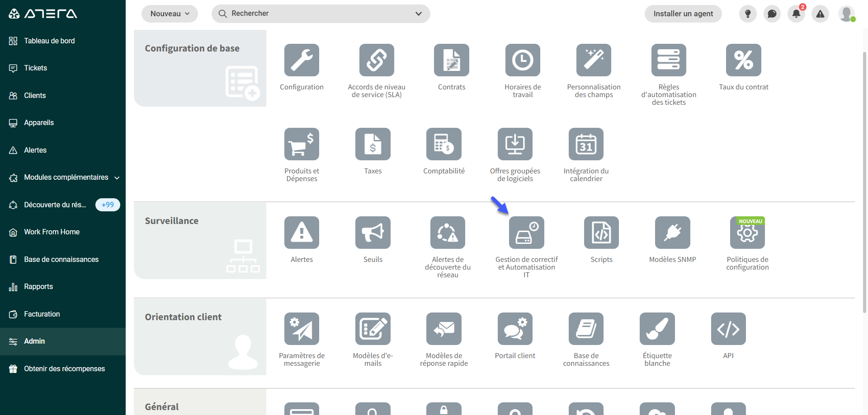The height and width of the screenshot is (415, 868).
Task: Click the lightbulb tips icon
Action: coord(748,14)
